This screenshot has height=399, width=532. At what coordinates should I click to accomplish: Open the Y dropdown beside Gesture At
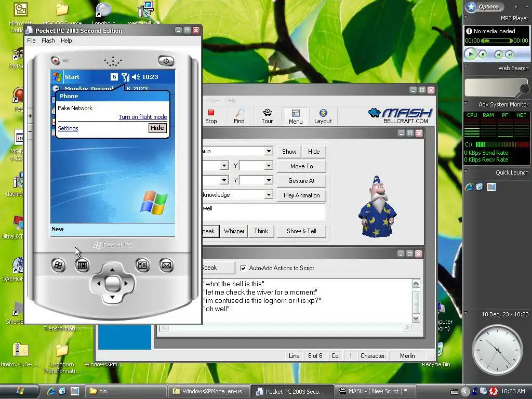click(269, 180)
